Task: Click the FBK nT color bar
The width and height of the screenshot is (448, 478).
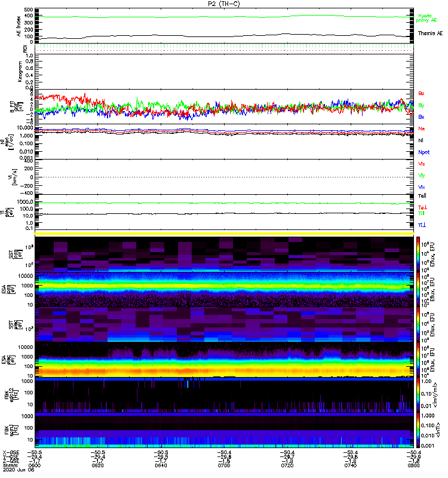Action: [418, 430]
